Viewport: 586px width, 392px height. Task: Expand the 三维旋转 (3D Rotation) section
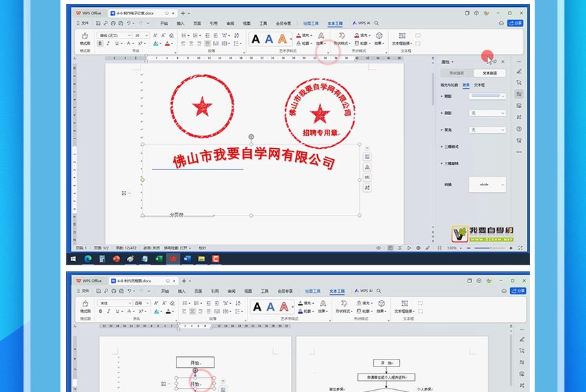tap(450, 163)
